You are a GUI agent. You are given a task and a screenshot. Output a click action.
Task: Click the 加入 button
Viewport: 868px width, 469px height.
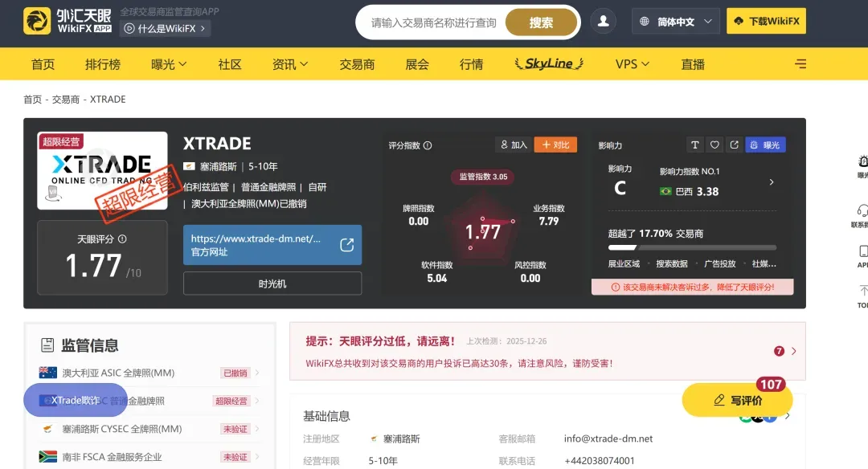point(514,145)
